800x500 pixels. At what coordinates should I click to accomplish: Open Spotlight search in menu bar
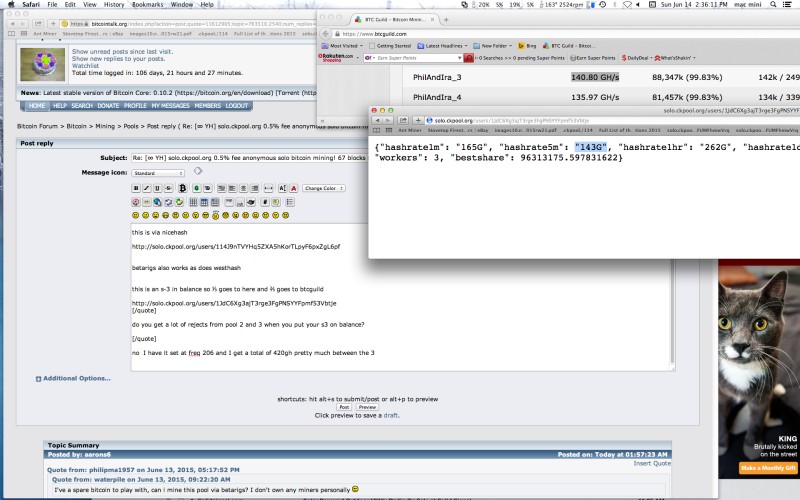(773, 4)
